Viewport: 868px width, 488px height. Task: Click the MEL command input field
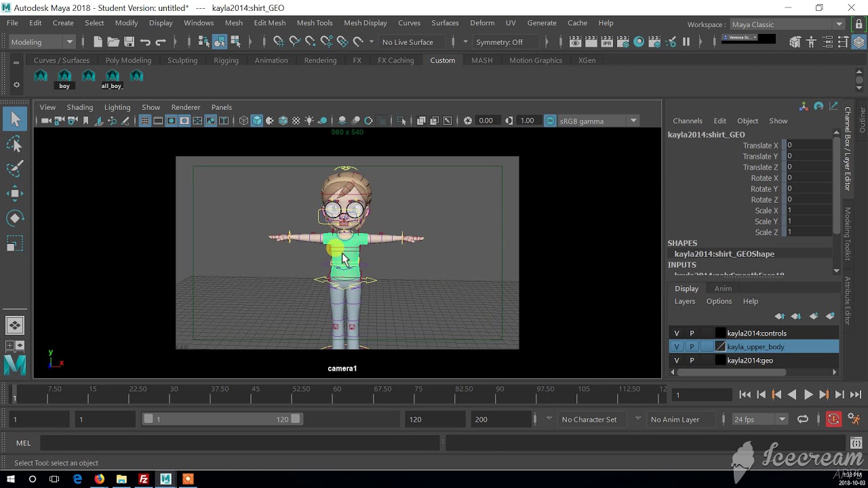pos(239,443)
